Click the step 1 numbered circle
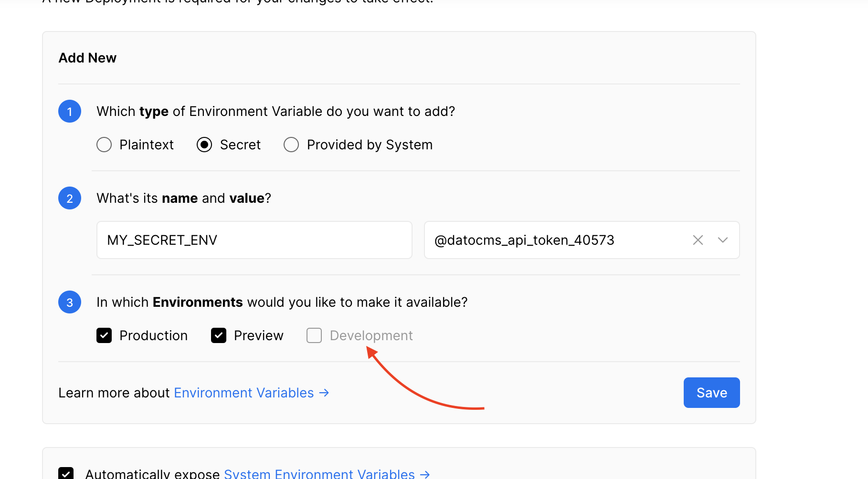This screenshot has height=479, width=868. 70,111
